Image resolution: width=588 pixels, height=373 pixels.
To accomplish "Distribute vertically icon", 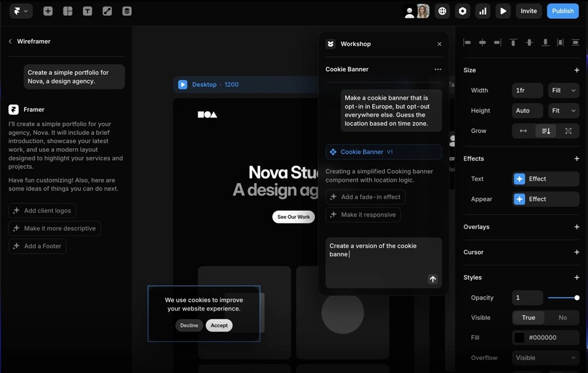I will (576, 42).
